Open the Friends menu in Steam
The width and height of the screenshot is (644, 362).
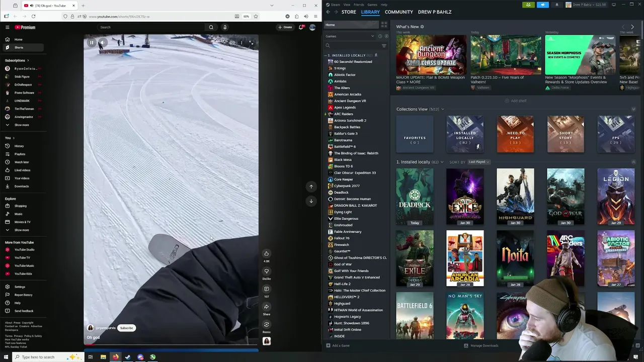point(358,5)
